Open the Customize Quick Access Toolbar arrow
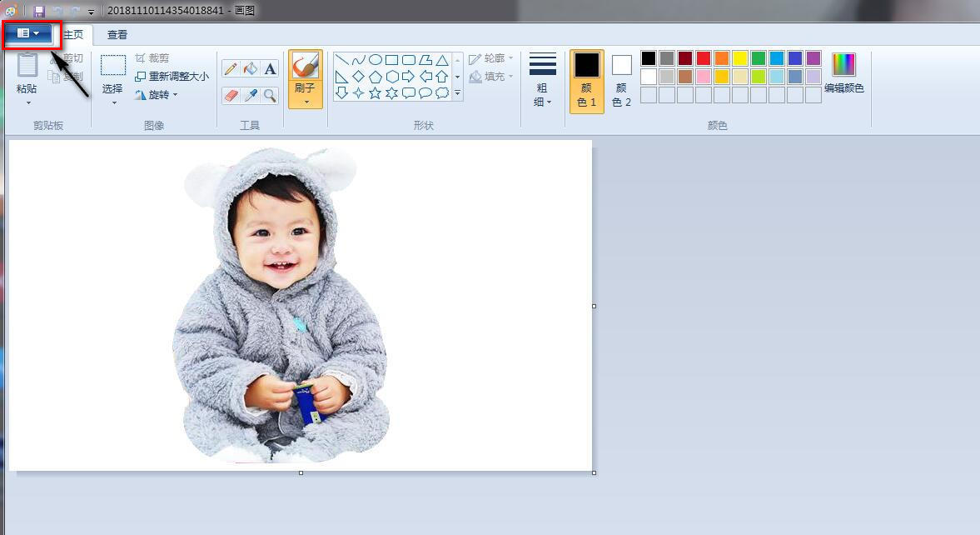 click(x=92, y=12)
